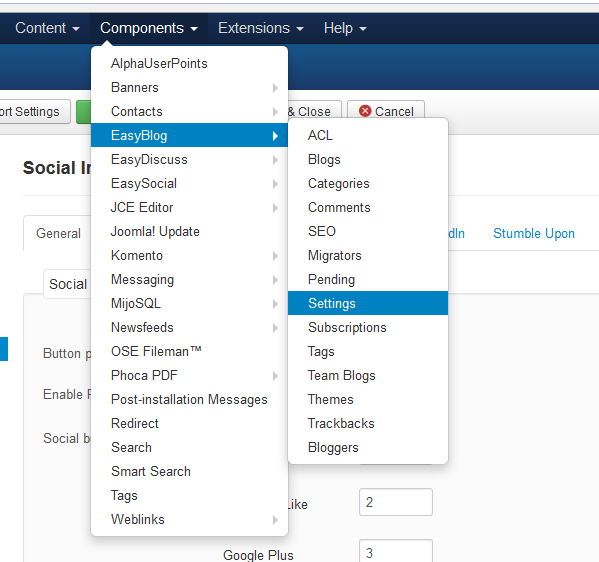Screen dimensions: 599x562
Task: Select JCE Editor menu entry
Action: [x=189, y=207]
